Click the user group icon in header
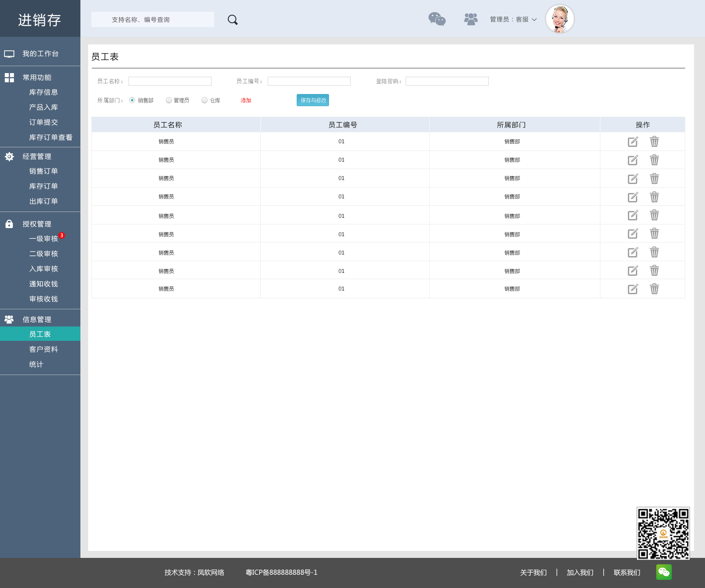705x588 pixels. point(471,19)
